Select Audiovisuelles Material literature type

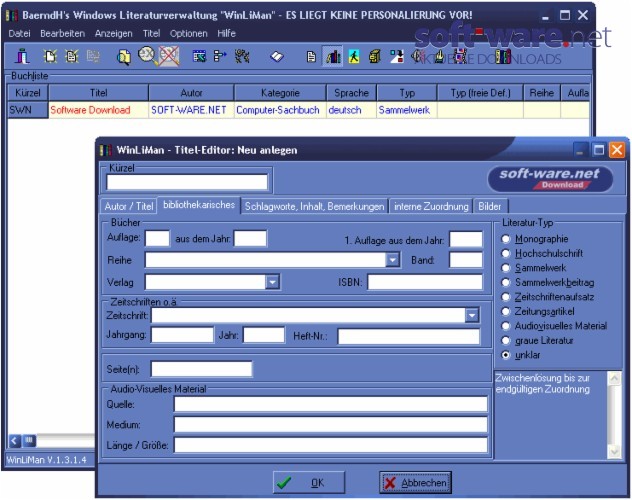tap(505, 326)
